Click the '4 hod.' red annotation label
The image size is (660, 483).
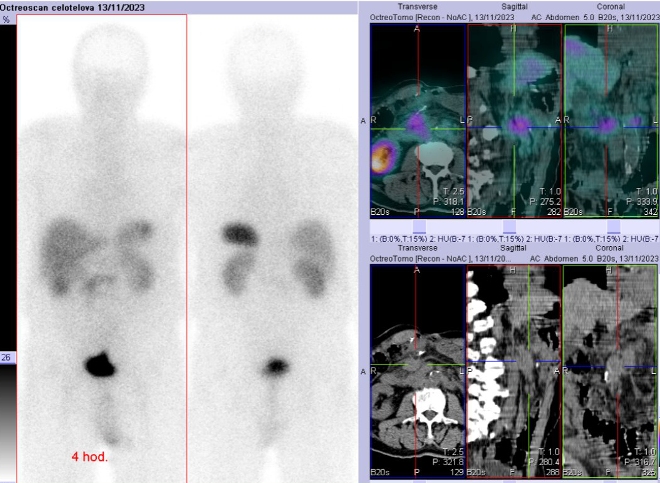(90, 456)
